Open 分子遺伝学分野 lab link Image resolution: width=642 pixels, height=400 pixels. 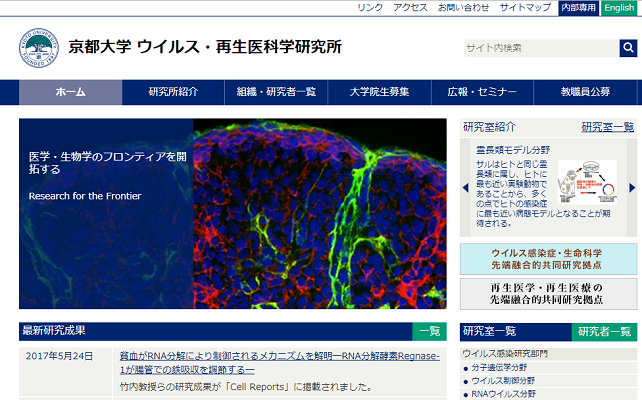pos(499,368)
